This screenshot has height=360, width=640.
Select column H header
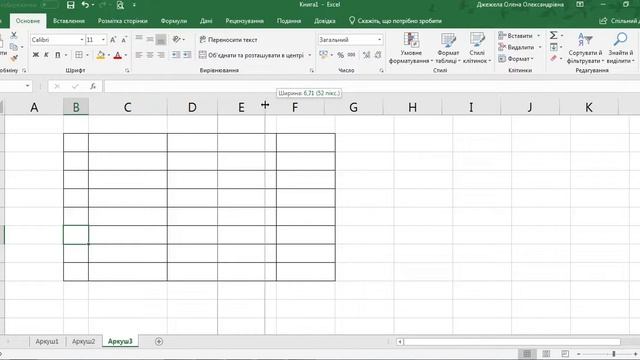[413, 107]
